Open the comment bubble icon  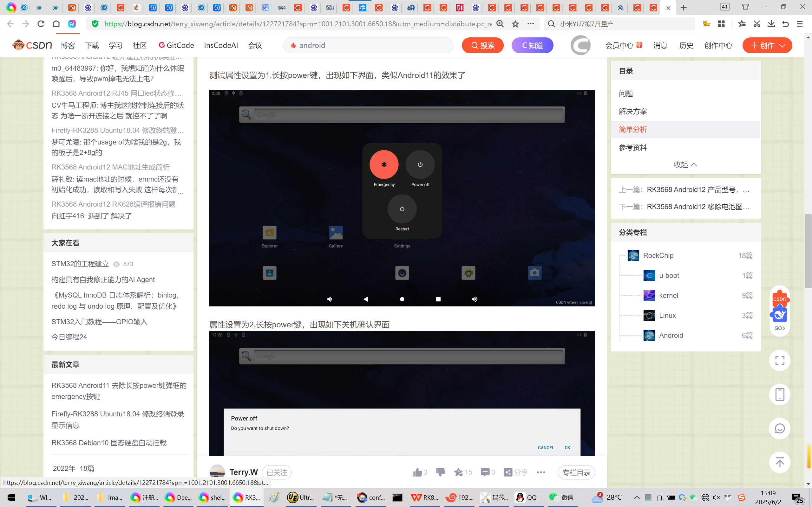(485, 472)
